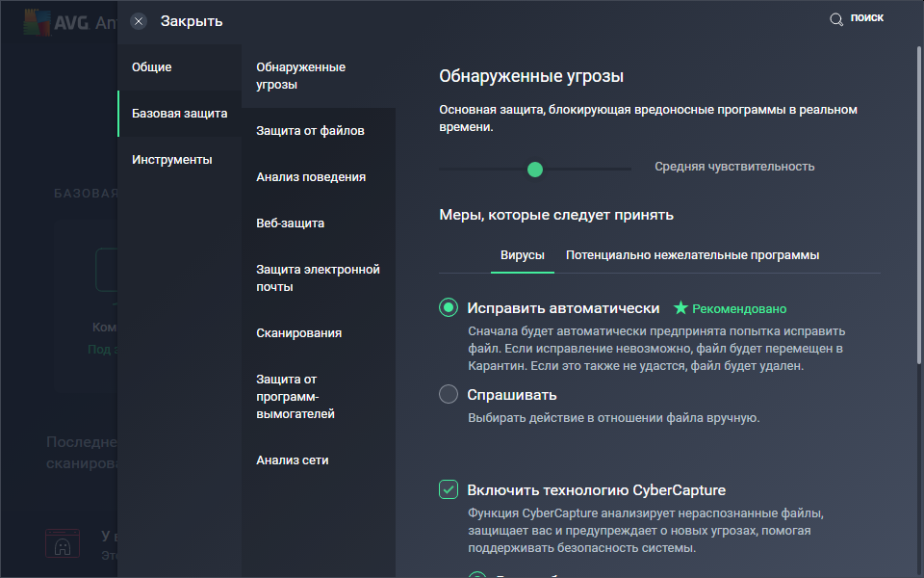This screenshot has height=578, width=924.
Task: Click the sensitivity slider handle
Action: tap(535, 170)
